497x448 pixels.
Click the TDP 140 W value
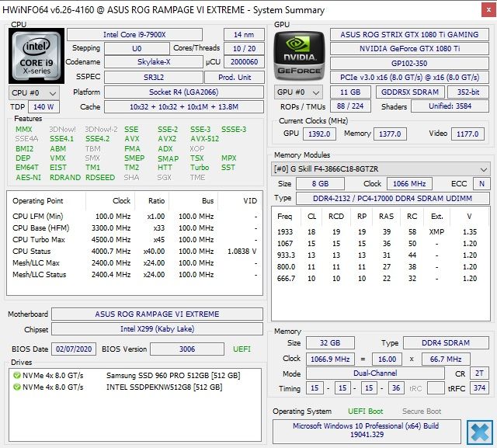point(43,107)
